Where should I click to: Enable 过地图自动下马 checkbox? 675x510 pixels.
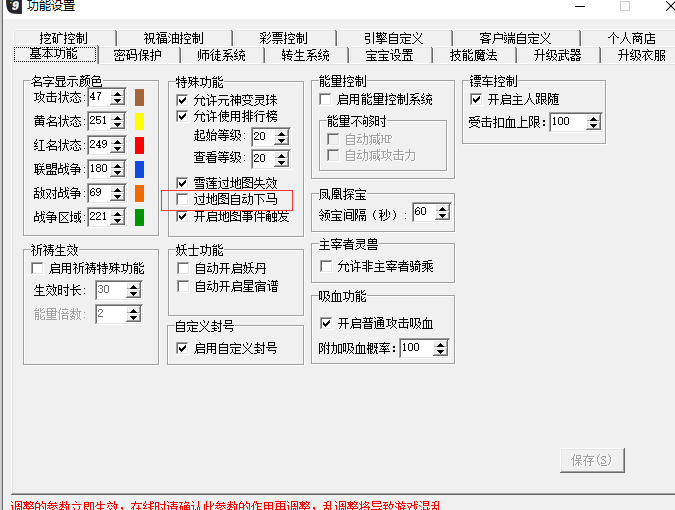182,199
